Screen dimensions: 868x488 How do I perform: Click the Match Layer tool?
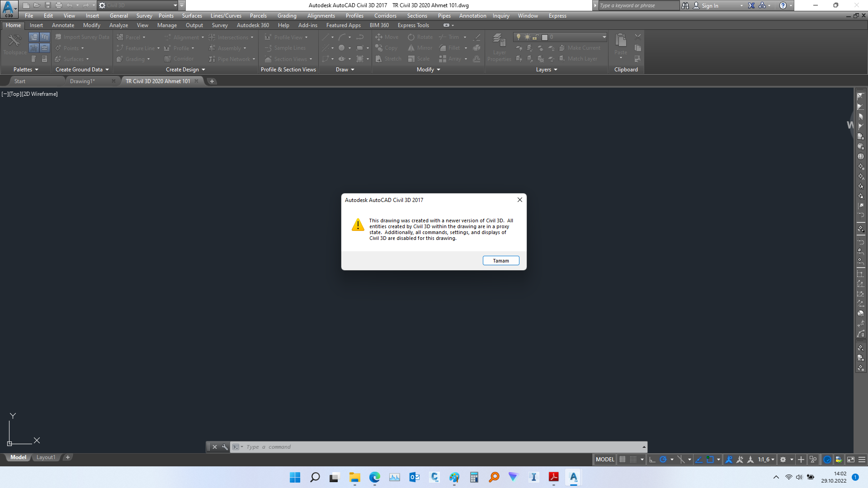(x=578, y=59)
